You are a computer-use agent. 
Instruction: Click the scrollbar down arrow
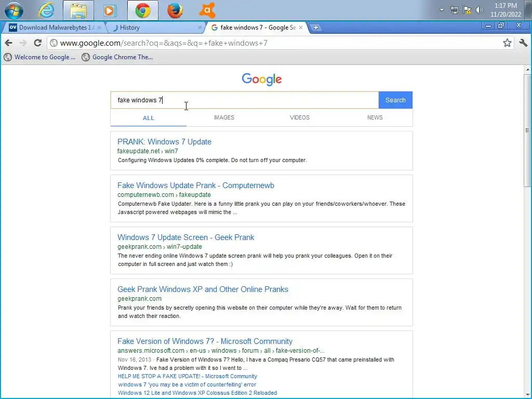[x=528, y=395]
